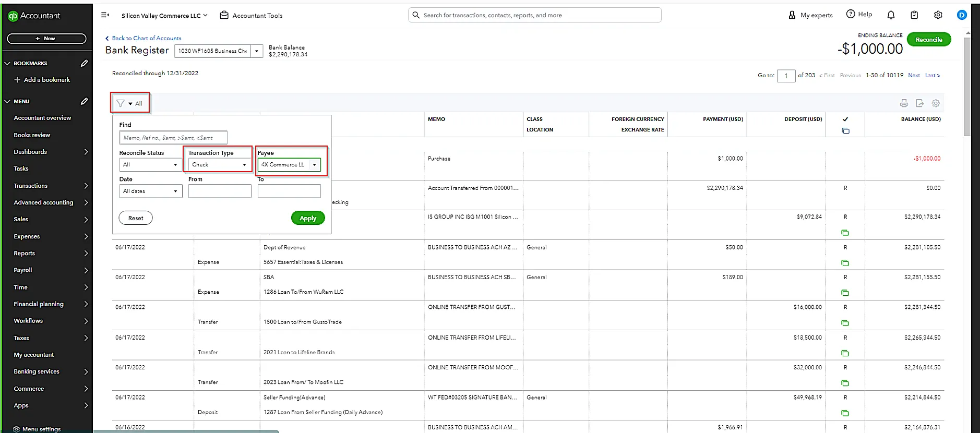Collapse the MENU section
This screenshot has width=980, height=433.
point(7,101)
